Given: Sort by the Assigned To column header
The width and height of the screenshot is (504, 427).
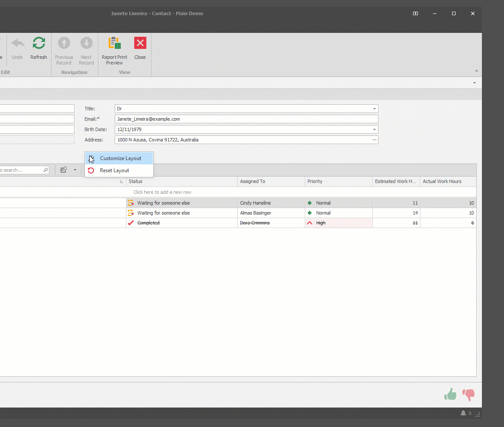Looking at the screenshot, I should click(271, 181).
